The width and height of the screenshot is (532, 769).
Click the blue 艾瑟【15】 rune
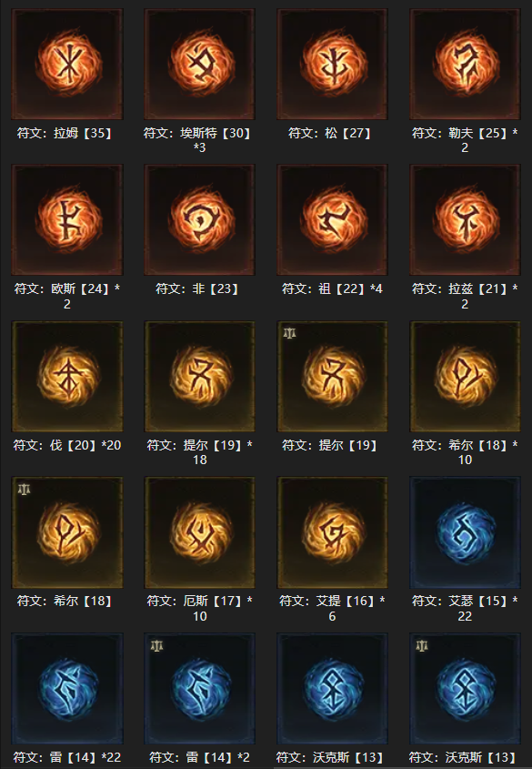[x=465, y=532]
